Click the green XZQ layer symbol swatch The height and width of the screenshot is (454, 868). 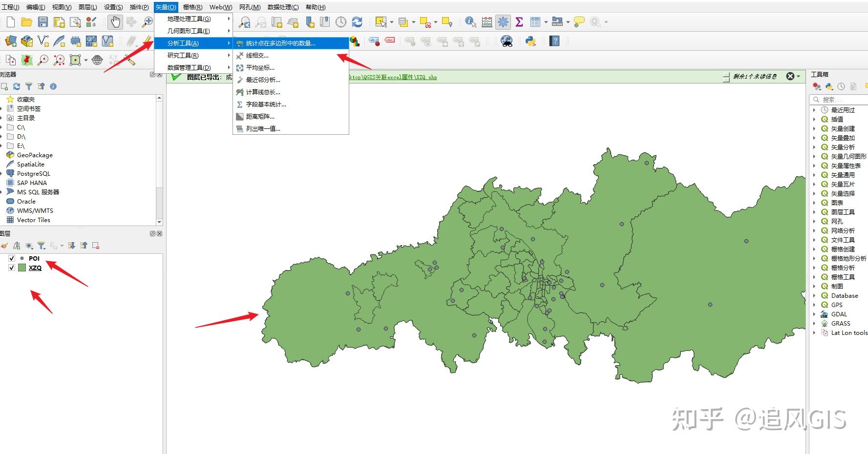click(22, 268)
